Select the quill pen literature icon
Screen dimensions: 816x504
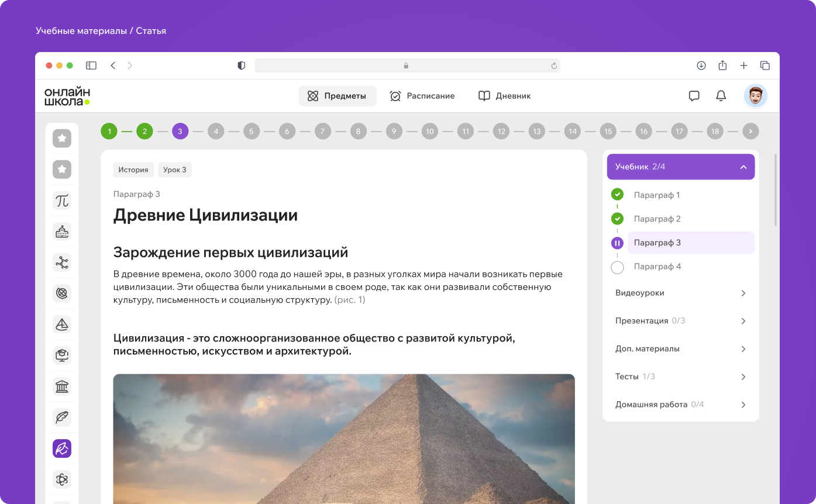61,417
